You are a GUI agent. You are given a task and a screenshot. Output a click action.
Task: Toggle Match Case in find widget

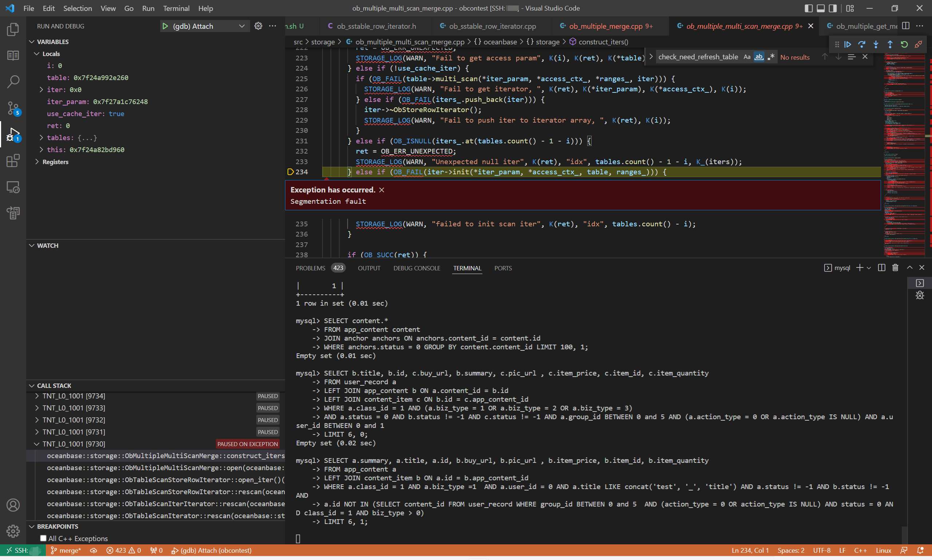coord(747,57)
